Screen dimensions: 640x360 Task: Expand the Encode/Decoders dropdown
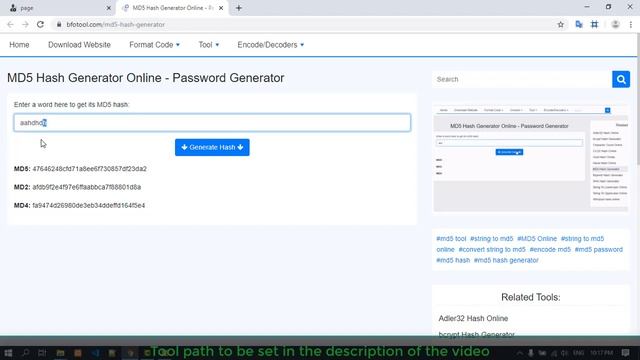coord(271,45)
